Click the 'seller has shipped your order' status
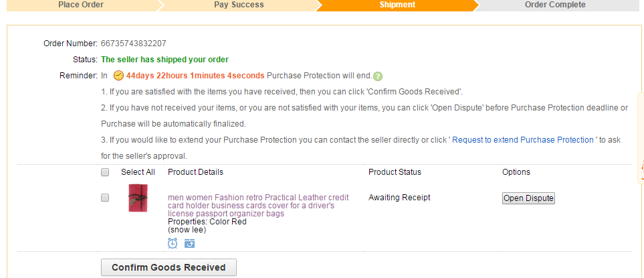The width and height of the screenshot is (644, 278). pos(165,60)
